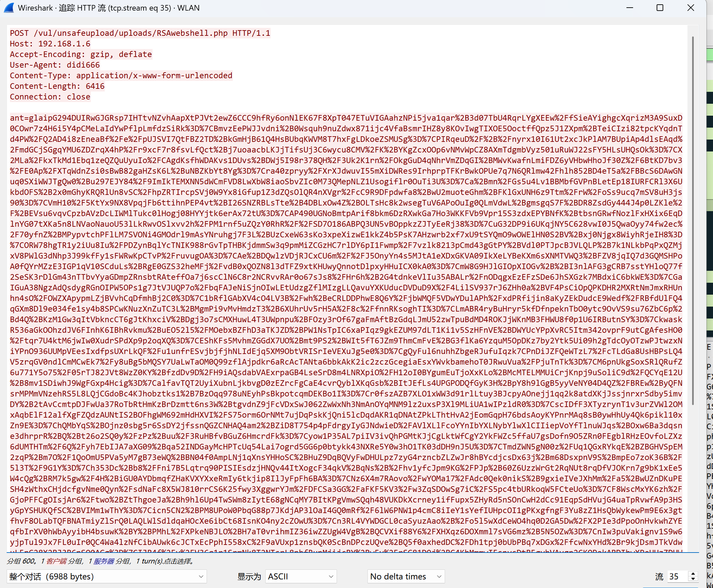Minimize the follow HTTP stream window
This screenshot has width=713, height=588.
630,8
